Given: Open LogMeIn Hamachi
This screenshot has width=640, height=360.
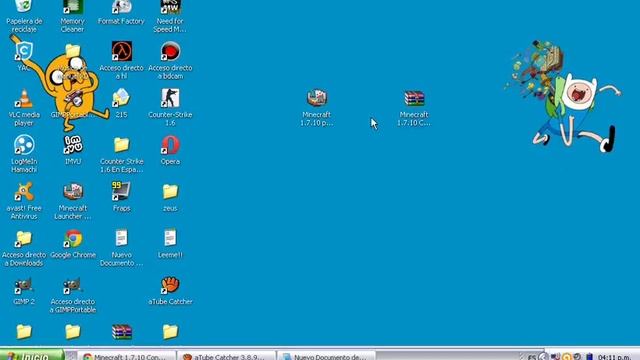Looking at the screenshot, I should (x=24, y=154).
